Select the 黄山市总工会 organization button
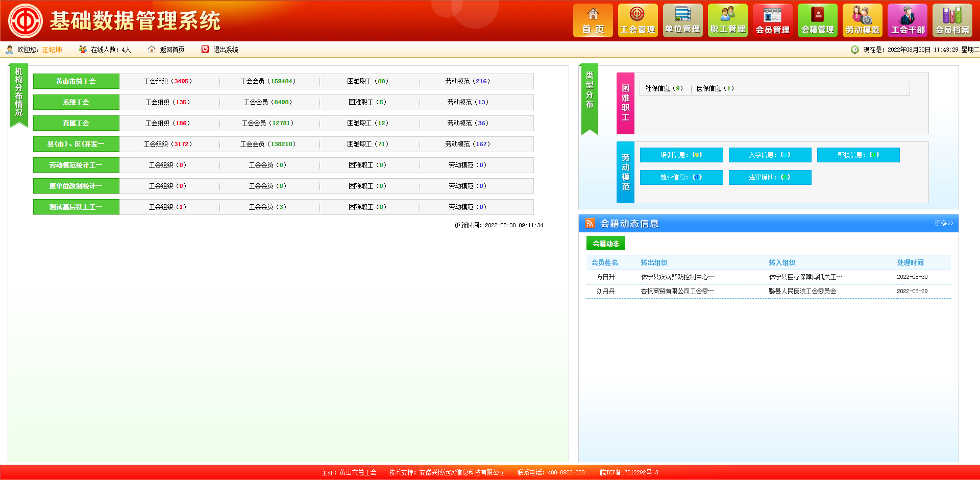 (x=76, y=81)
